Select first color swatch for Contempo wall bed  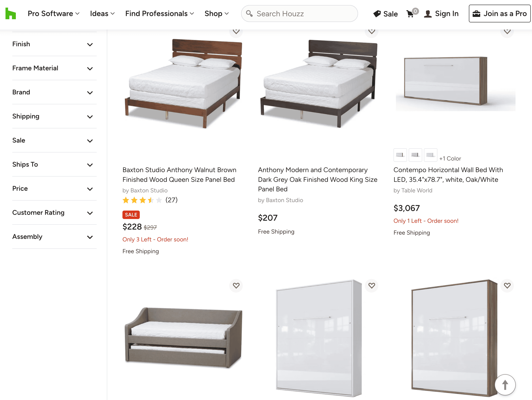[400, 155]
